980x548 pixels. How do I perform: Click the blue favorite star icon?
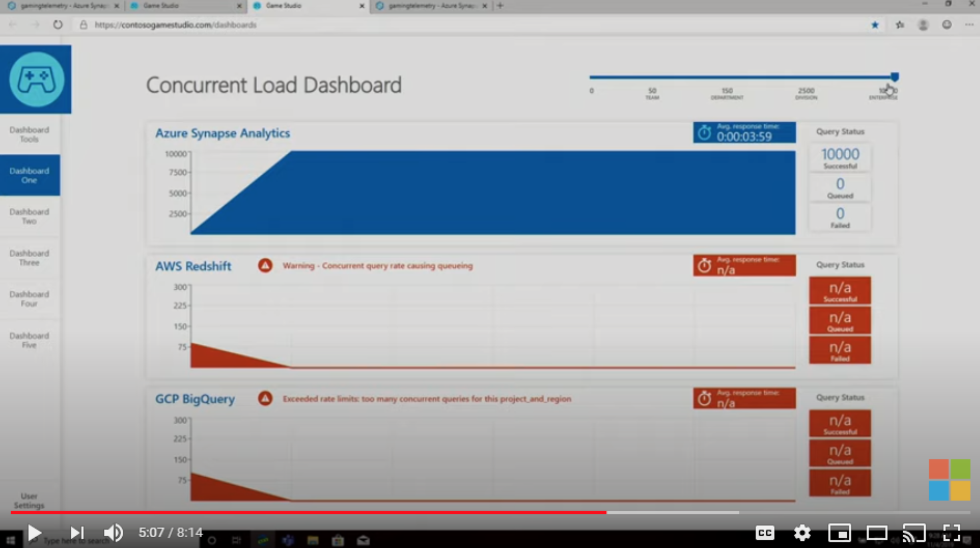click(875, 25)
